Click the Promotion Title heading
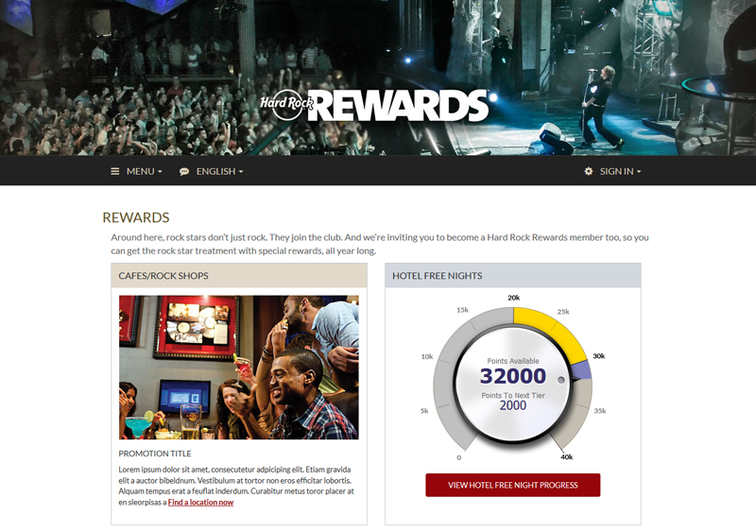The image size is (756, 532). click(155, 454)
